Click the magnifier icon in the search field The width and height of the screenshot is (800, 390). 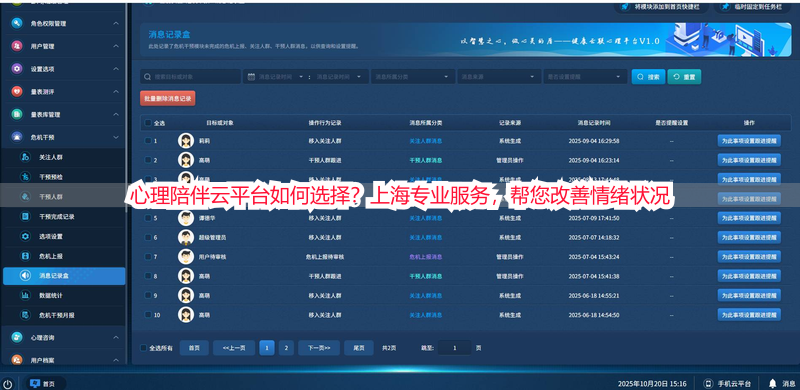147,77
